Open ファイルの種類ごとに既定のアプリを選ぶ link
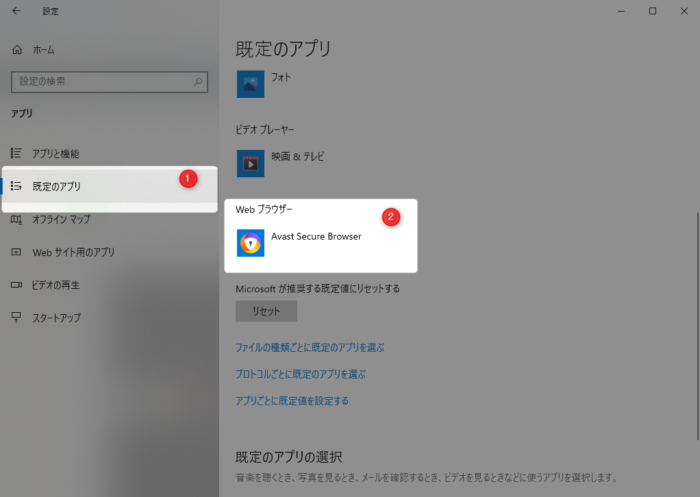The width and height of the screenshot is (700, 497). (309, 347)
